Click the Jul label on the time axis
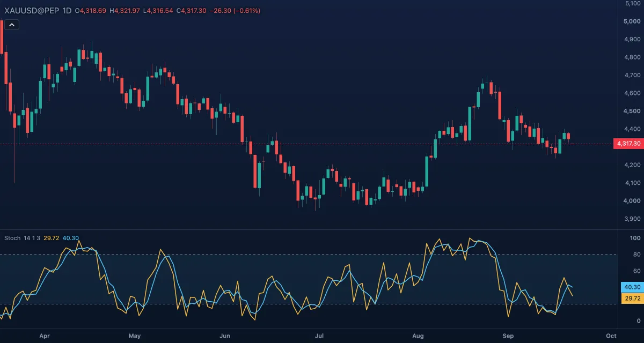This screenshot has width=644, height=343. (x=319, y=336)
